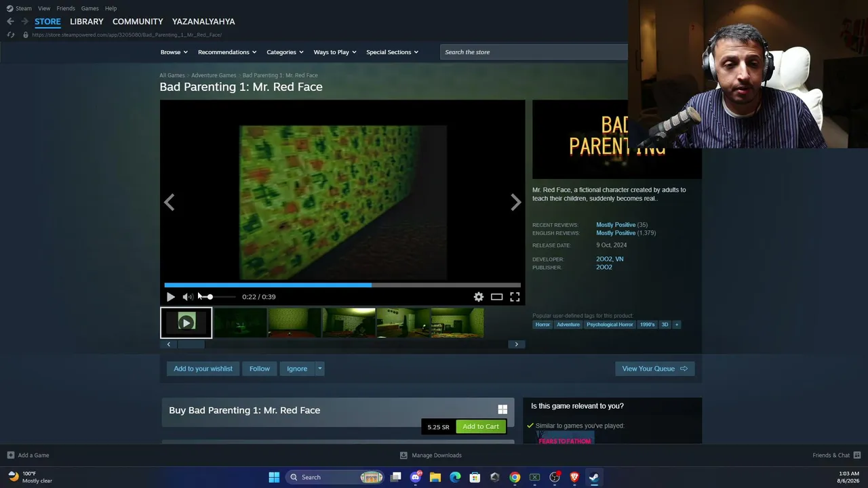
Task: Click the Steam forward navigation arrow
Action: (24, 22)
